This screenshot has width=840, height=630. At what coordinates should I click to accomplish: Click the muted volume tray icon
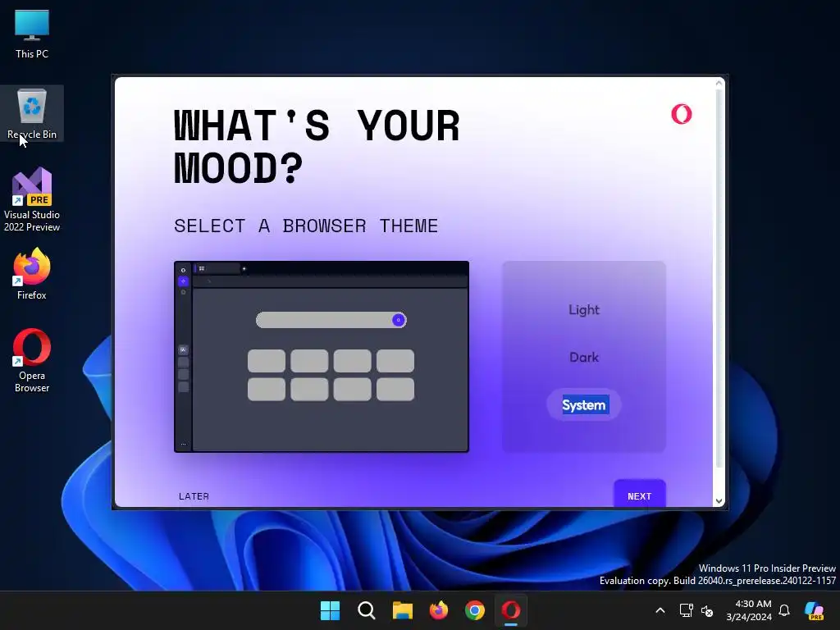click(x=707, y=610)
